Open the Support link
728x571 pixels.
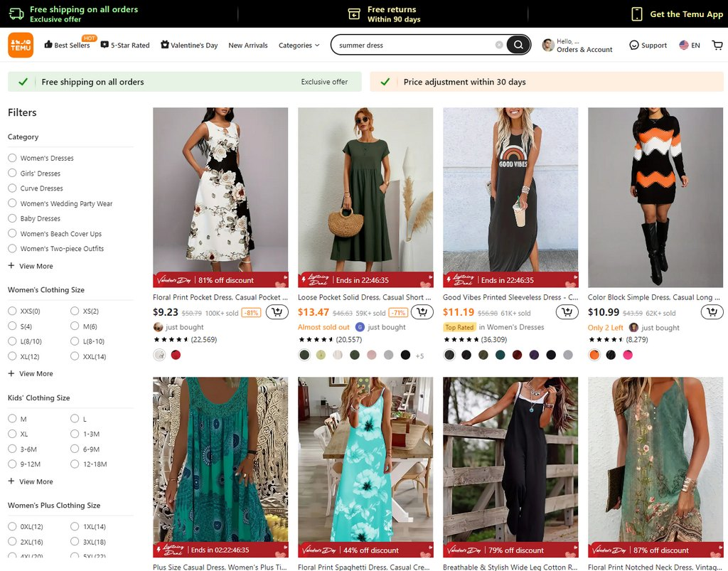point(648,46)
